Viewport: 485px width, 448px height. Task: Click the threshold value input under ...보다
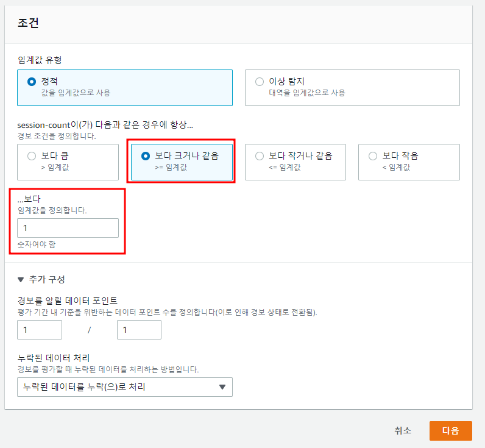68,228
